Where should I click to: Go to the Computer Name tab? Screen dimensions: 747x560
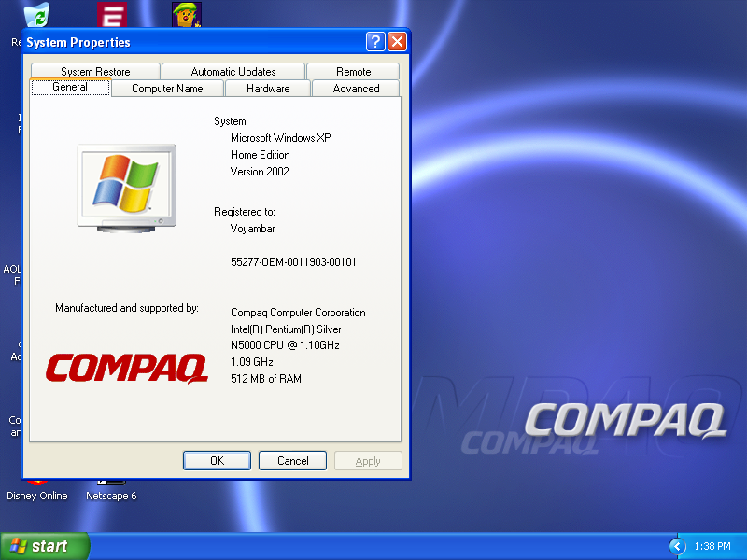(167, 89)
